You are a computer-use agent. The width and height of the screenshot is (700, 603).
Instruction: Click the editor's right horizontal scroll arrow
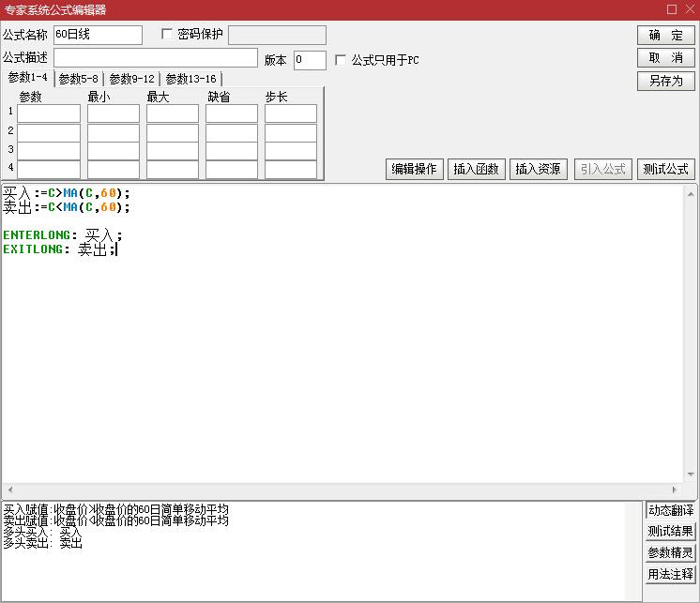click(x=676, y=490)
